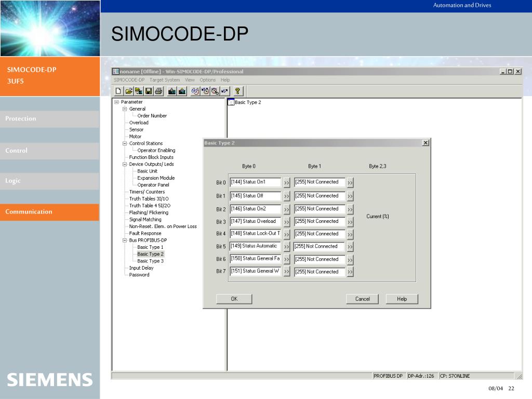The height and width of the screenshot is (399, 532).
Task: Open selector beside Status General Fa field
Action: (x=287, y=260)
